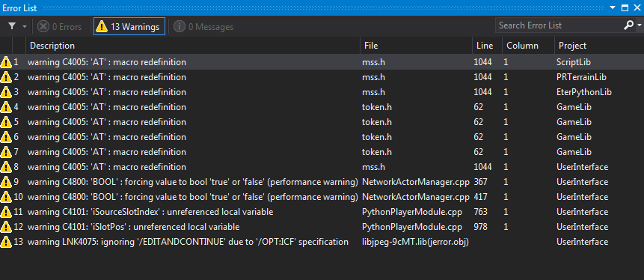This screenshot has height=280, width=644.
Task: Sort by the Column column header
Action: click(x=528, y=46)
